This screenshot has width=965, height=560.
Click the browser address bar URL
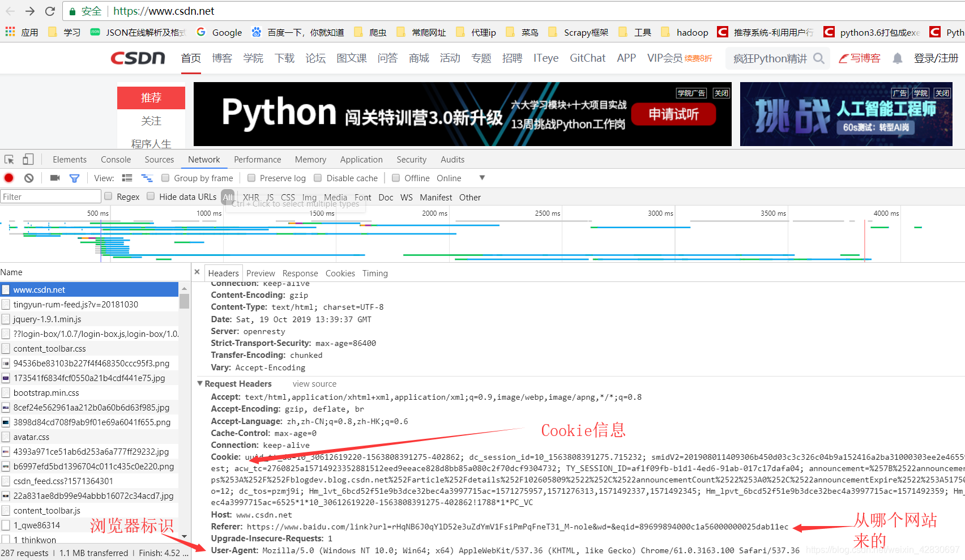164,11
